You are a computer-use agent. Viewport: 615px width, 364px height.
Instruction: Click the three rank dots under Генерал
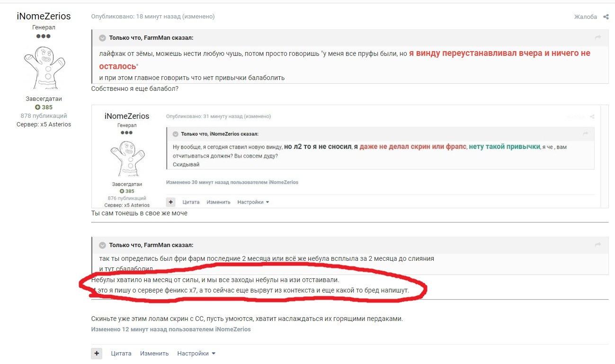tap(44, 36)
